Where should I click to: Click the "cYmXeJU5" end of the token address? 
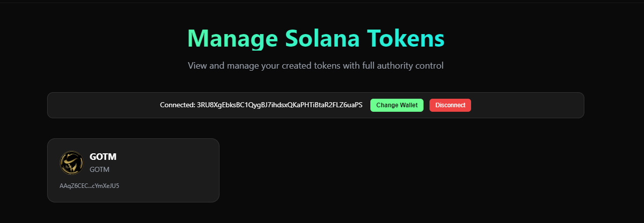tap(106, 186)
